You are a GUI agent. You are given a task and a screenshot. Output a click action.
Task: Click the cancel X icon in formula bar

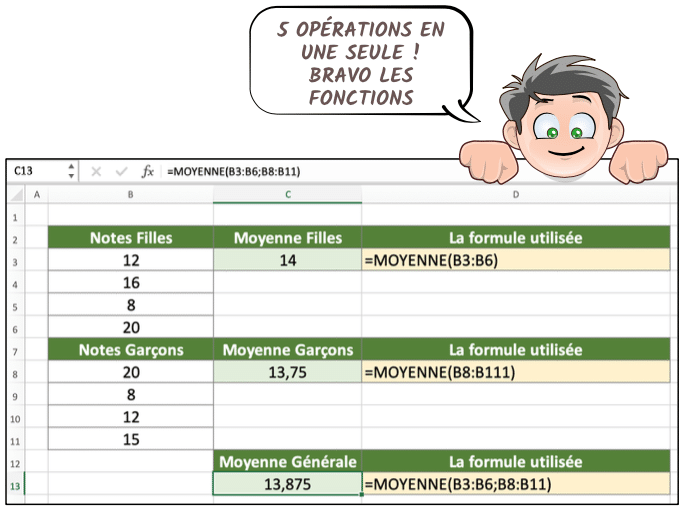(97, 171)
